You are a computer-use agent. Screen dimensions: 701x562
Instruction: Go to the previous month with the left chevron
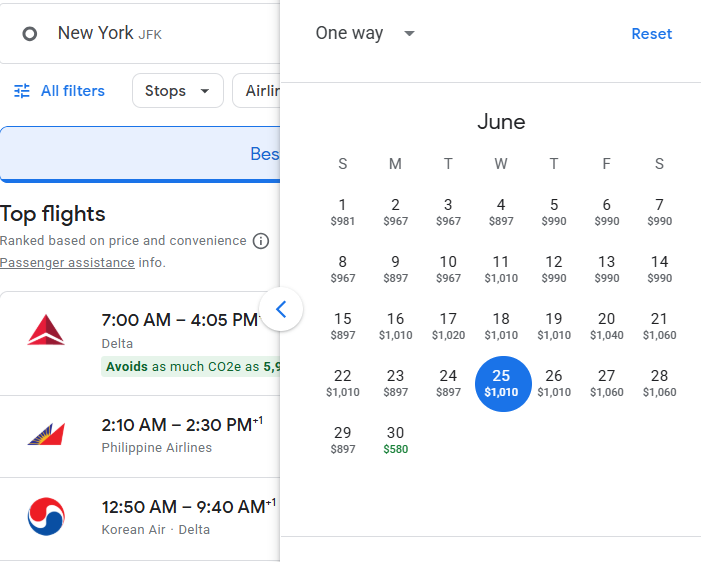[x=281, y=309]
